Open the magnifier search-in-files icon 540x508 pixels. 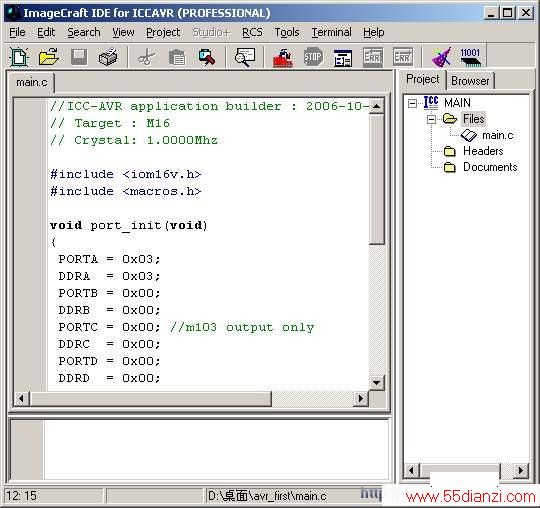tap(245, 57)
